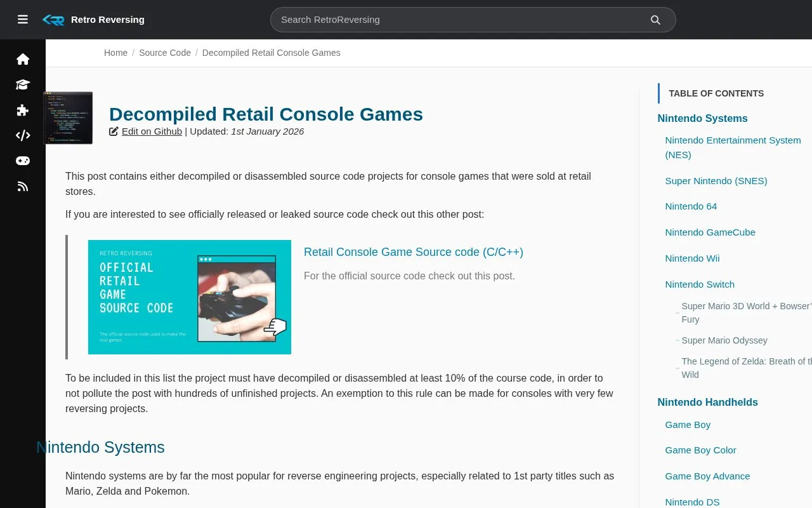This screenshot has height=508, width=812.
Task: Click the article code thumbnail image
Action: [x=68, y=118]
